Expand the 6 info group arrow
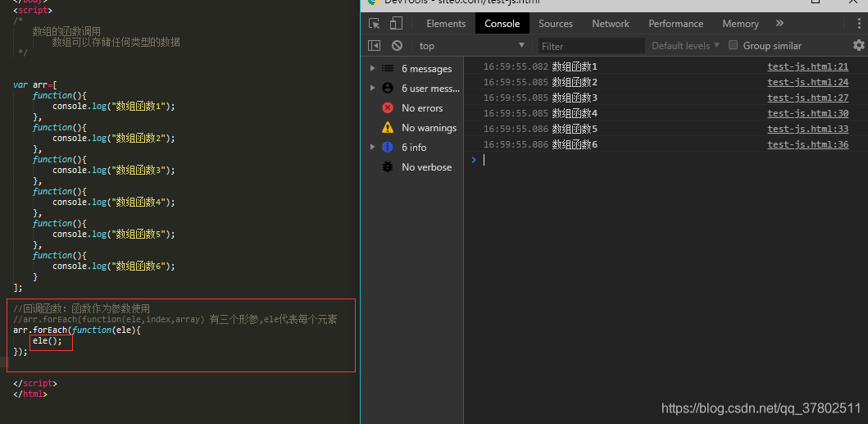The height and width of the screenshot is (424, 868). point(373,146)
